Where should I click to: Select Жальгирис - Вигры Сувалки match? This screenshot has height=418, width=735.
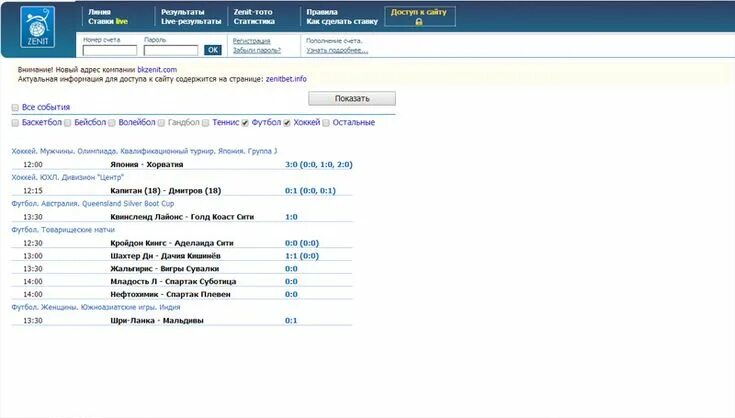coord(165,269)
